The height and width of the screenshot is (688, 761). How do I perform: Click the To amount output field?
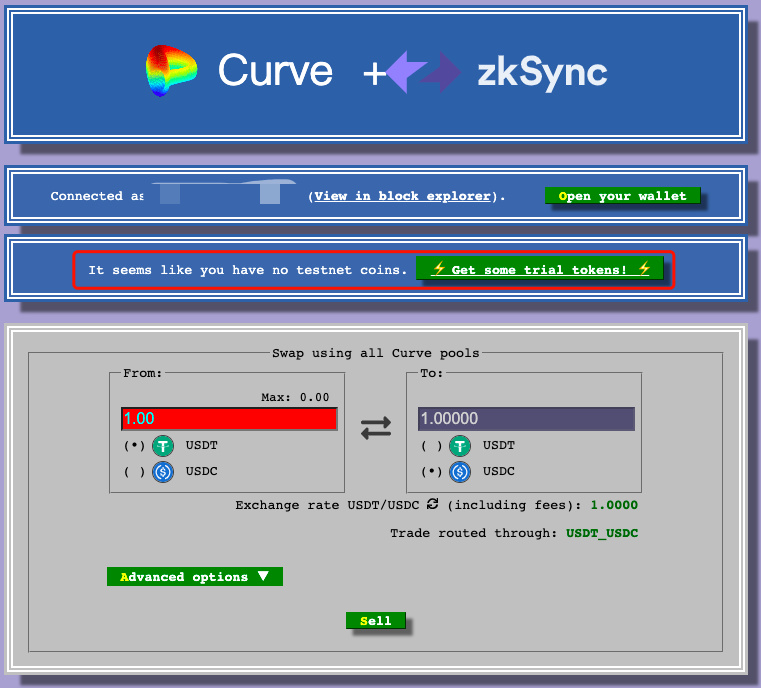click(525, 419)
